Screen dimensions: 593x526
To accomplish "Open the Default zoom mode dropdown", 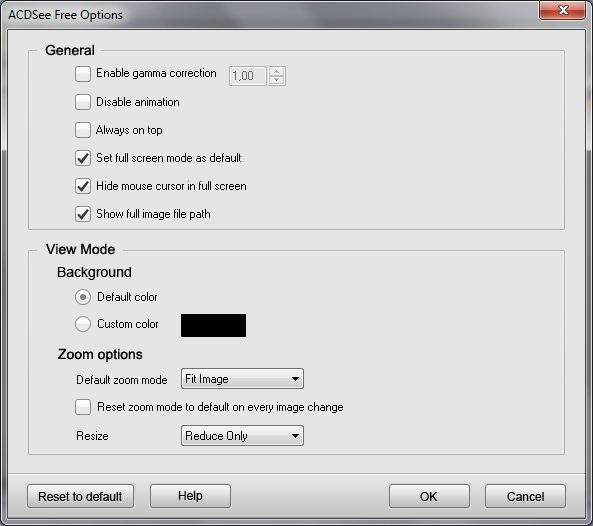I will pos(242,379).
